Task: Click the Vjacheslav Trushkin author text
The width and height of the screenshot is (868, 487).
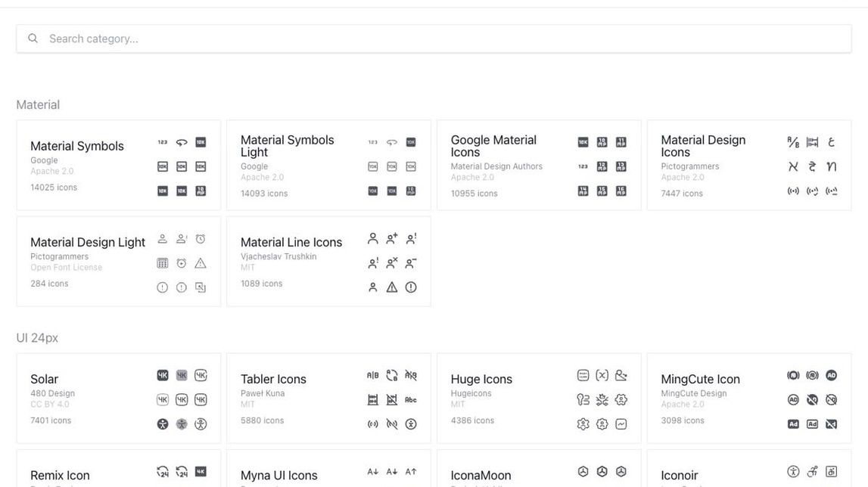Action: tap(278, 256)
